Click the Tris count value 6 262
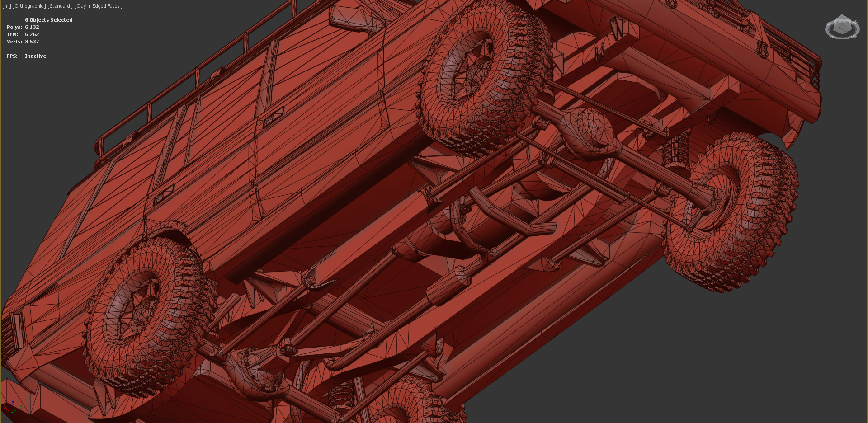This screenshot has height=423, width=868. [32, 34]
